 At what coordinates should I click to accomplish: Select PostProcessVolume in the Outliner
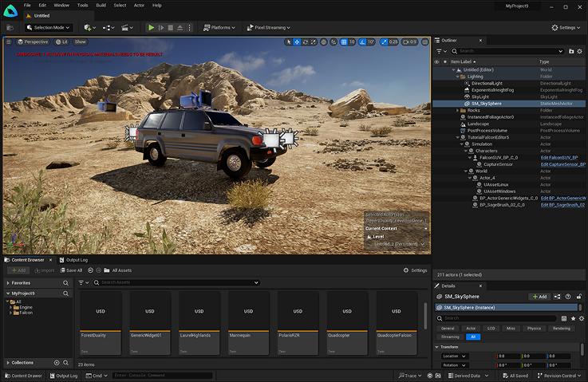point(487,131)
